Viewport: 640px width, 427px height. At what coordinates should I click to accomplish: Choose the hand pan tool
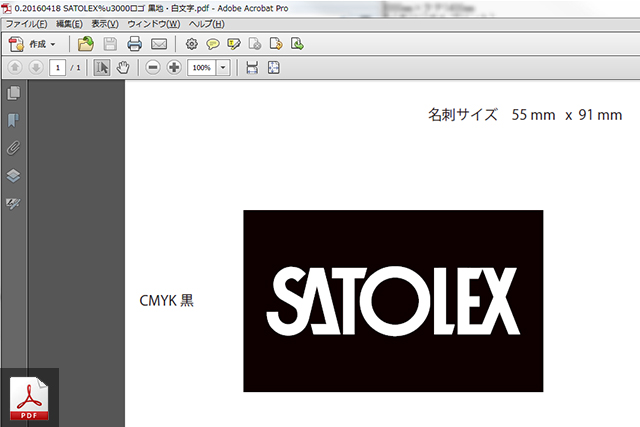123,67
